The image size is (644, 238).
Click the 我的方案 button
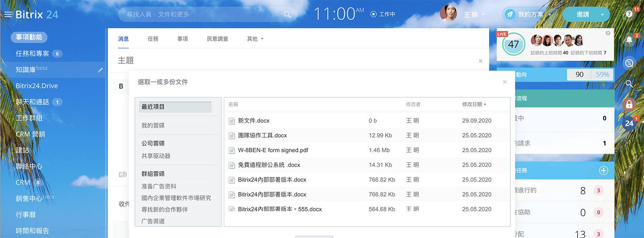530,14
